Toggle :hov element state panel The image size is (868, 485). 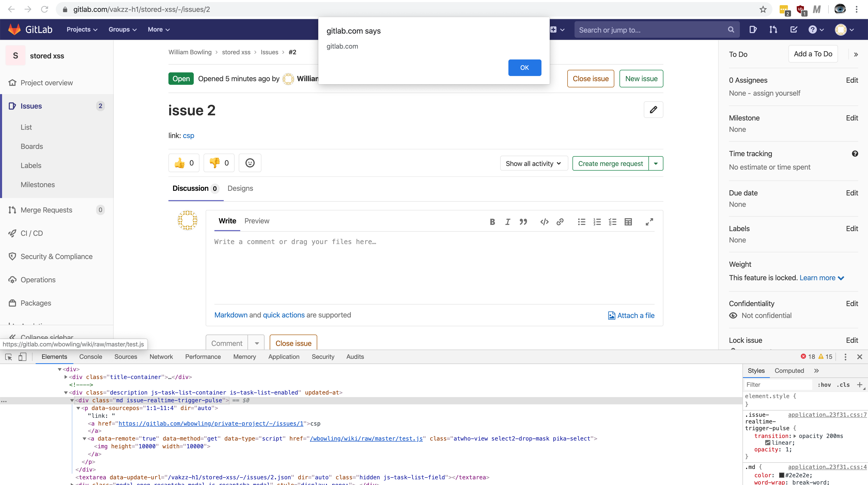[x=824, y=384]
